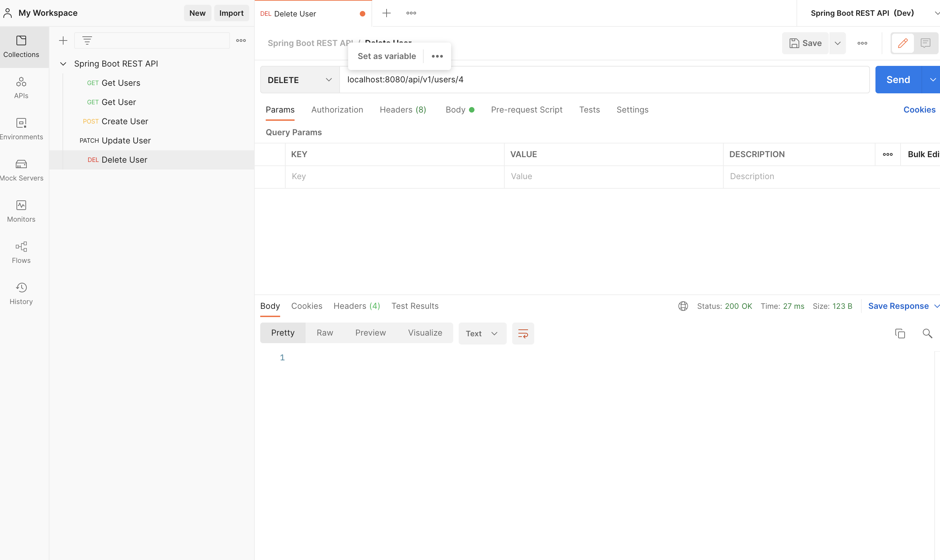Open Cookies from the request panel
Viewport: 940px width, 560px height.
click(919, 110)
